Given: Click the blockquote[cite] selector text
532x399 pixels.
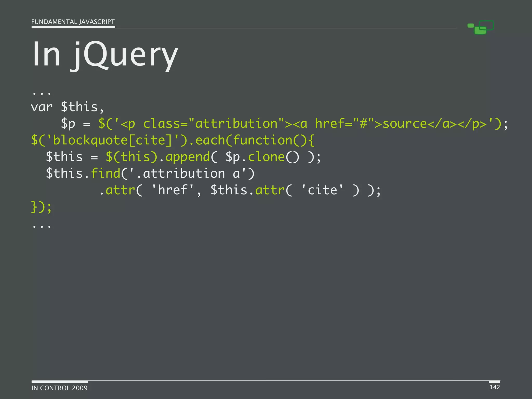Looking at the screenshot, I should 112,140.
